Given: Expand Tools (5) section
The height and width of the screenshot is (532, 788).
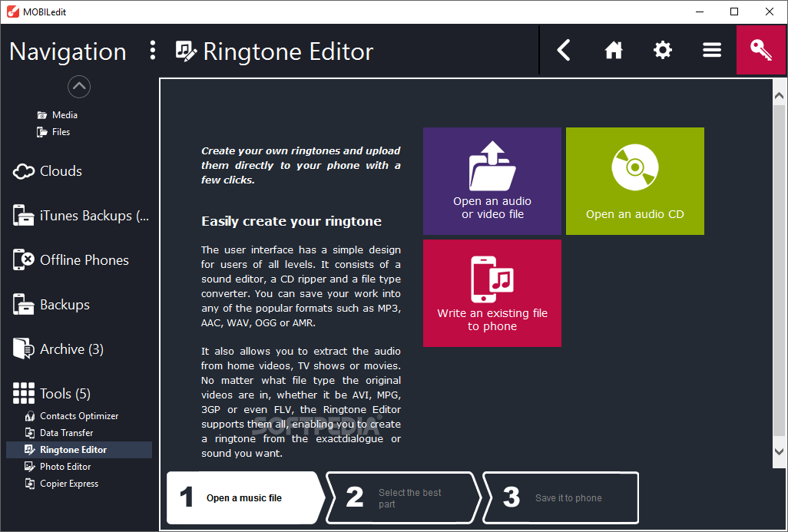Looking at the screenshot, I should pos(65,394).
